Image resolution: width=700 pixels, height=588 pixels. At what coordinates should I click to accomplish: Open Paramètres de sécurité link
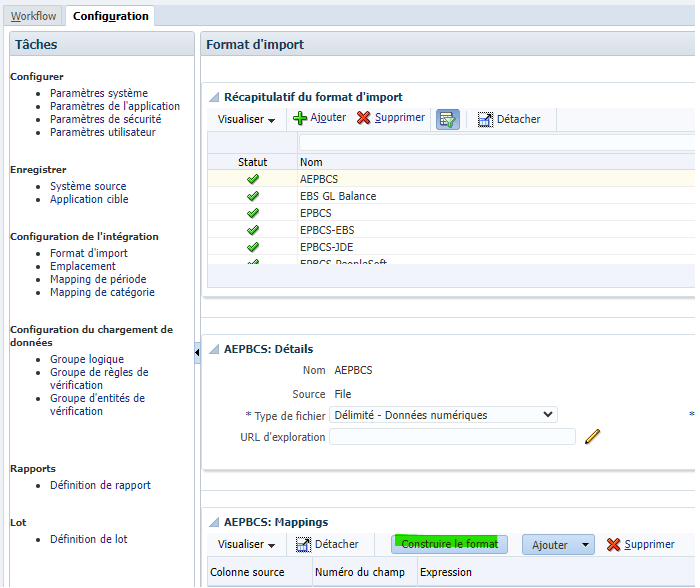105,119
